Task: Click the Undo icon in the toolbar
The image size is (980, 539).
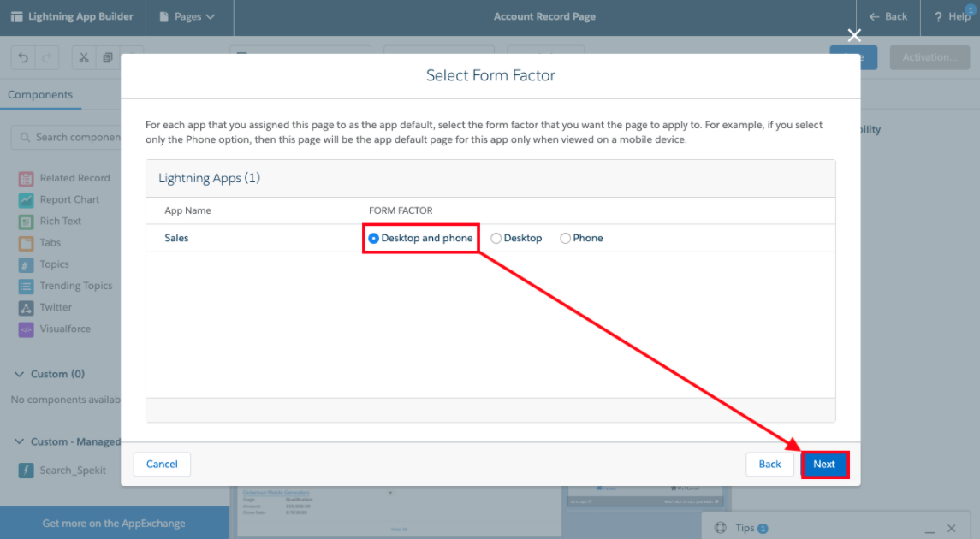Action: coord(22,56)
